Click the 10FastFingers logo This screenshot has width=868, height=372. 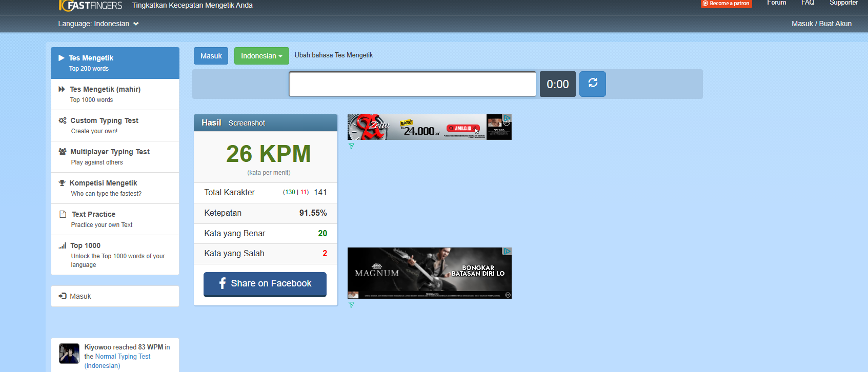coord(91,5)
